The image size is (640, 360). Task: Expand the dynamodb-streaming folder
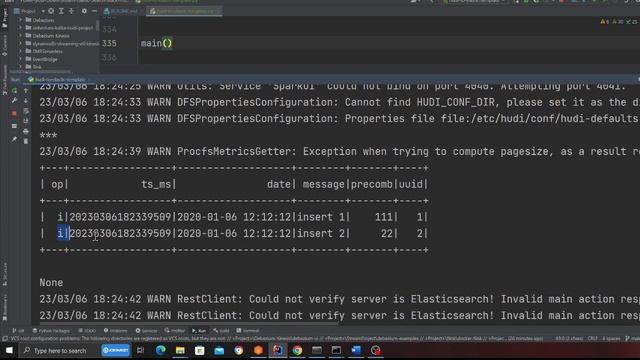click(20, 43)
